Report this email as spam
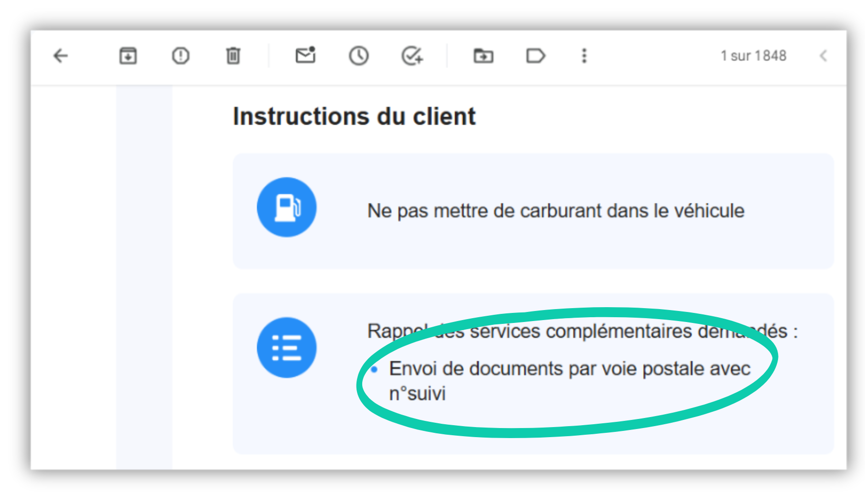865x504 pixels. coord(180,56)
